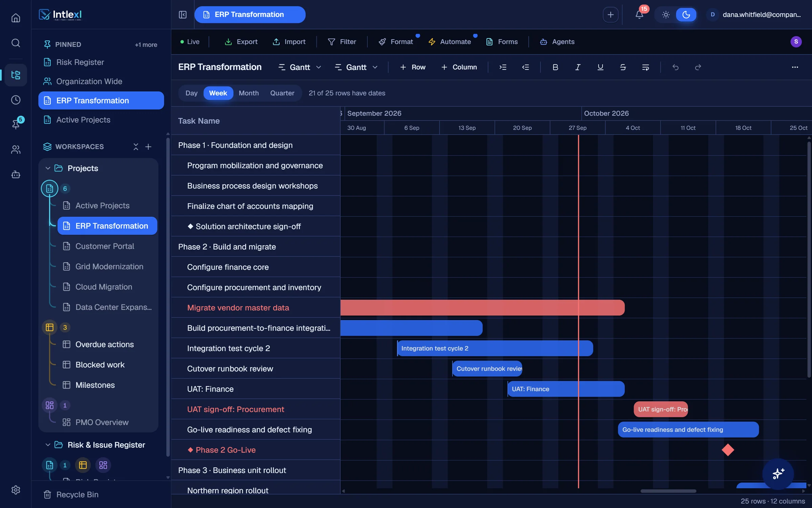This screenshot has width=812, height=508.
Task: Click the indent row icon
Action: tap(503, 67)
